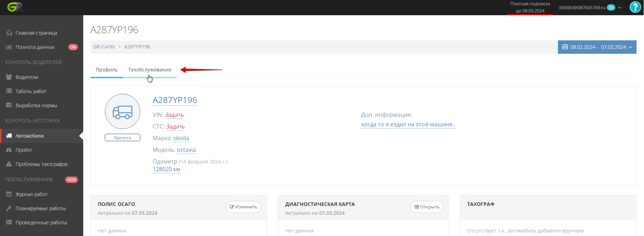Click the warning icon for Проблемы тахографов
644x236 pixels.
[9, 164]
